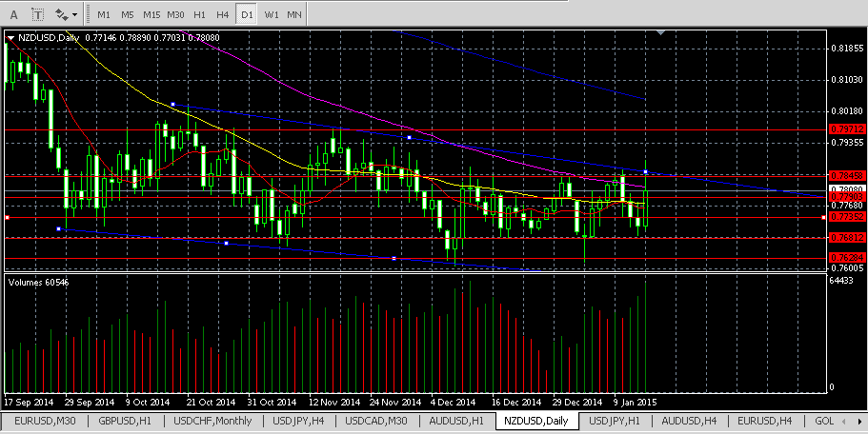Open the EURUSD,M30 chart tab
Viewport: 868px width, 434px height.
pos(45,421)
